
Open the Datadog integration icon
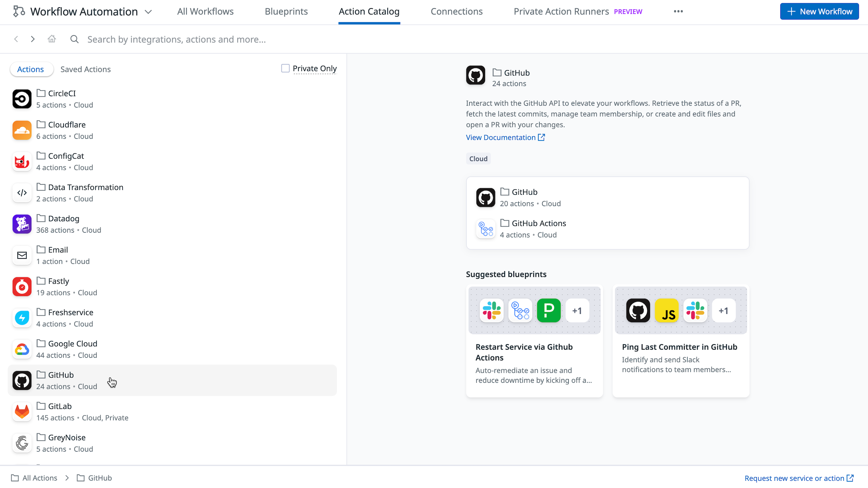click(x=22, y=224)
